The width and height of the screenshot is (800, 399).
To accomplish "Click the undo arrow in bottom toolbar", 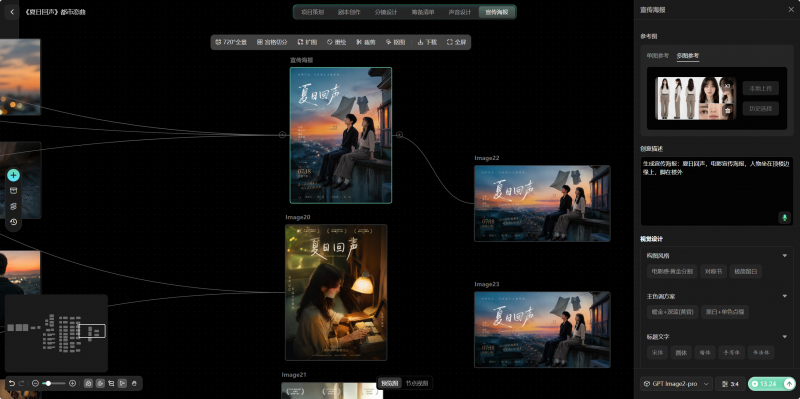I will (12, 383).
